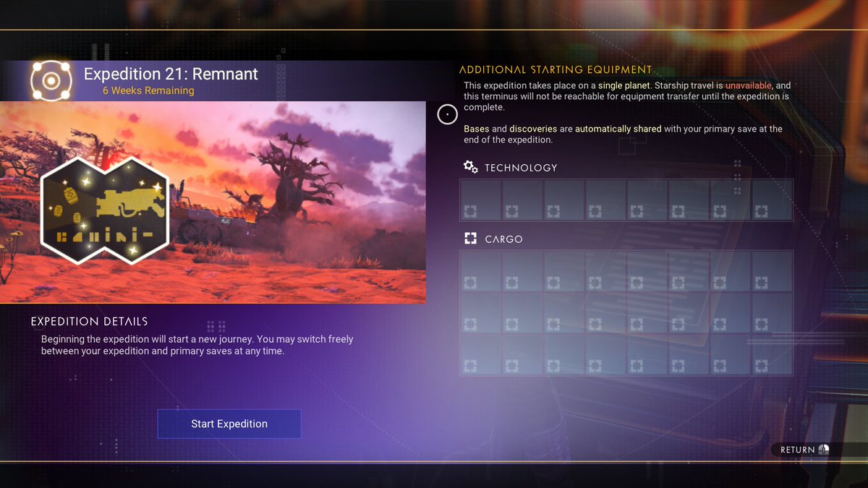Select the Remnant expedition patch badge
868x488 pixels.
(104, 209)
